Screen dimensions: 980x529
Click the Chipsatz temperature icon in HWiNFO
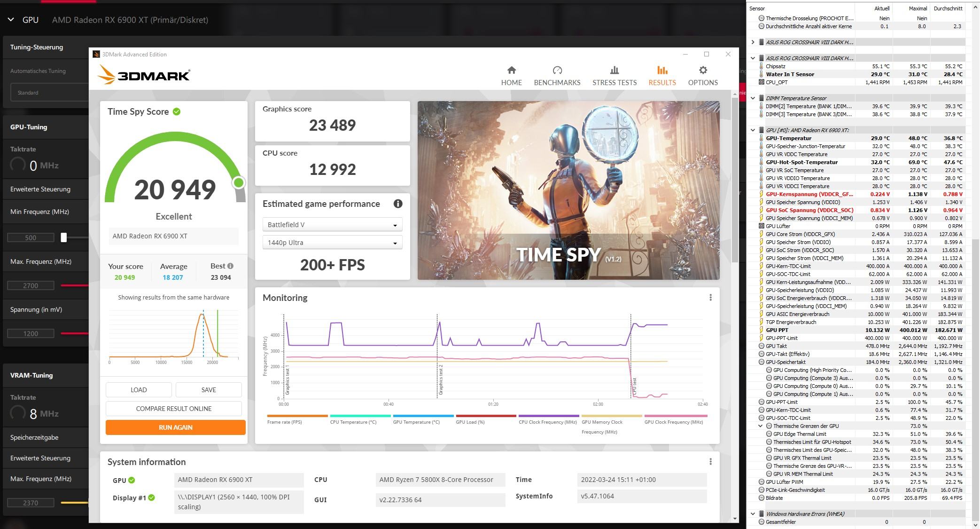[761, 66]
